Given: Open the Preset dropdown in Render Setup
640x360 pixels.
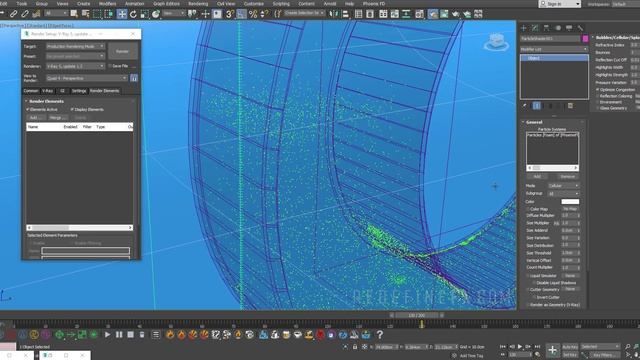Looking at the screenshot, I should [x=75, y=56].
